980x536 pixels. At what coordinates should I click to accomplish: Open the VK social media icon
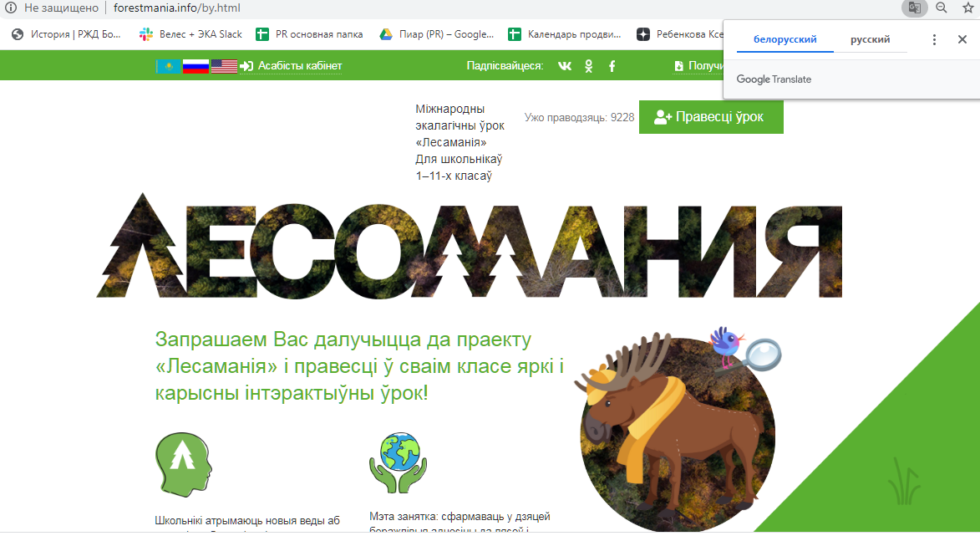pyautogui.click(x=565, y=65)
